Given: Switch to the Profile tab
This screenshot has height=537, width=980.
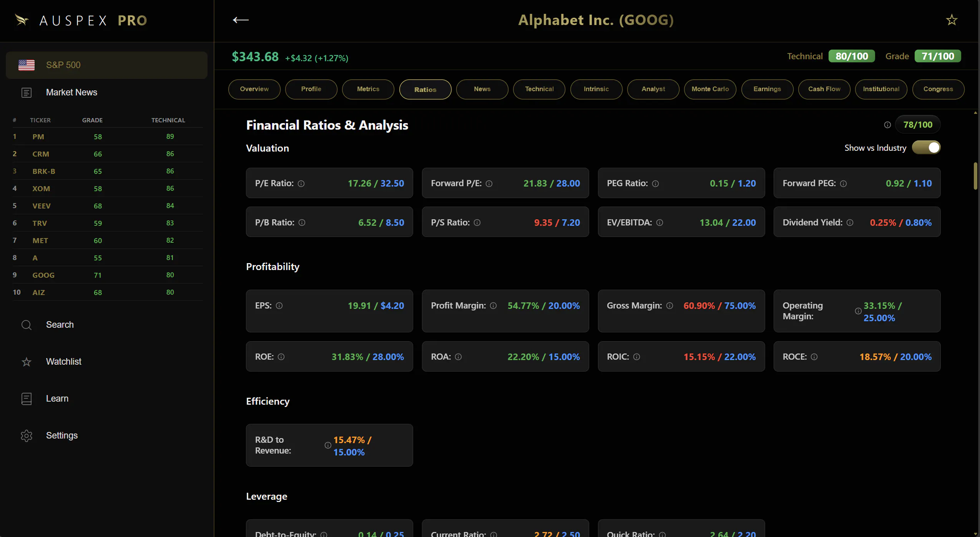Looking at the screenshot, I should 311,89.
